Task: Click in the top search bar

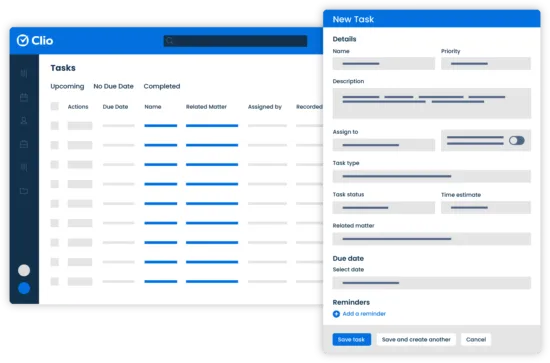Action: (235, 41)
